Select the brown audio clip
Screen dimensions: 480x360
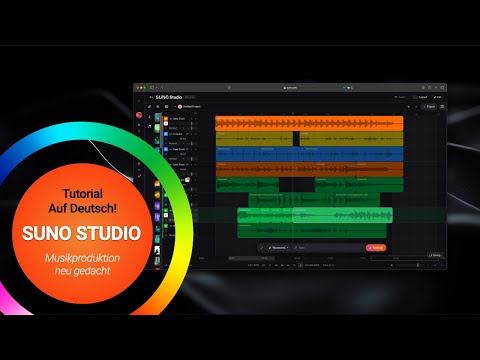pos(310,169)
